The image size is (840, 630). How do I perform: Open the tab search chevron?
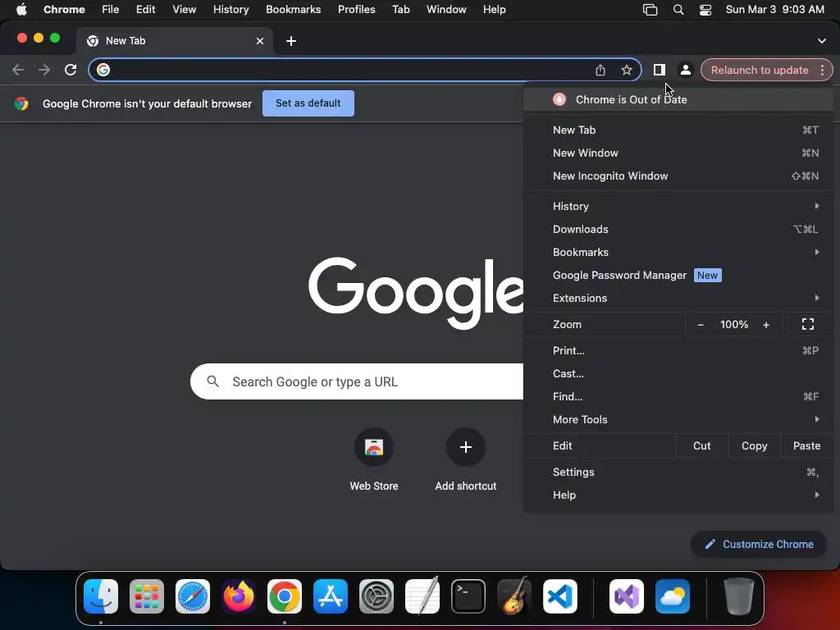click(x=821, y=41)
